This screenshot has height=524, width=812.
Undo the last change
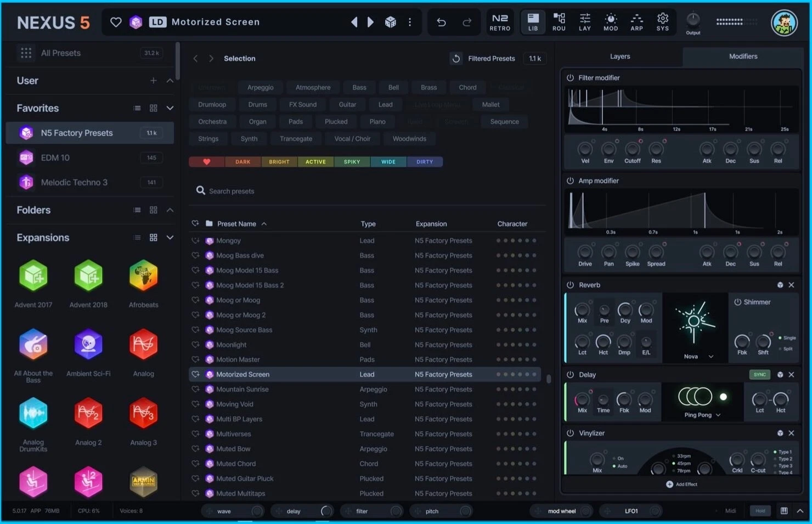pos(441,22)
